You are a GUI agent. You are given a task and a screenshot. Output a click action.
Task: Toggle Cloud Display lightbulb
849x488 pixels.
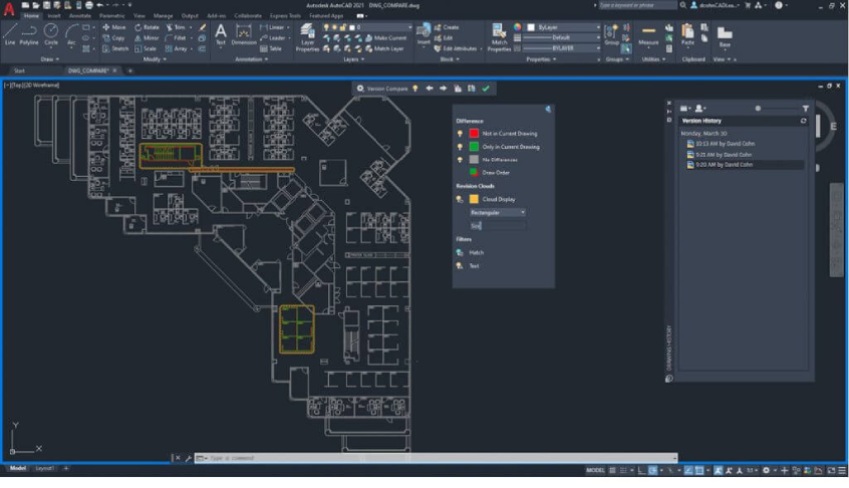(x=460, y=199)
